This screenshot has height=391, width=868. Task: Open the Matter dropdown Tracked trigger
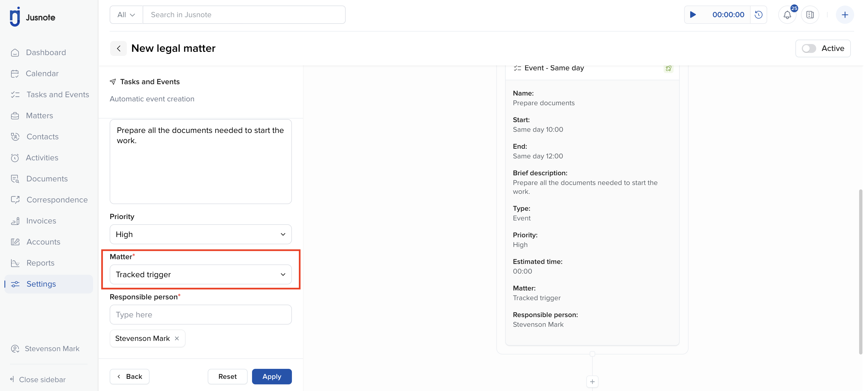(x=201, y=274)
